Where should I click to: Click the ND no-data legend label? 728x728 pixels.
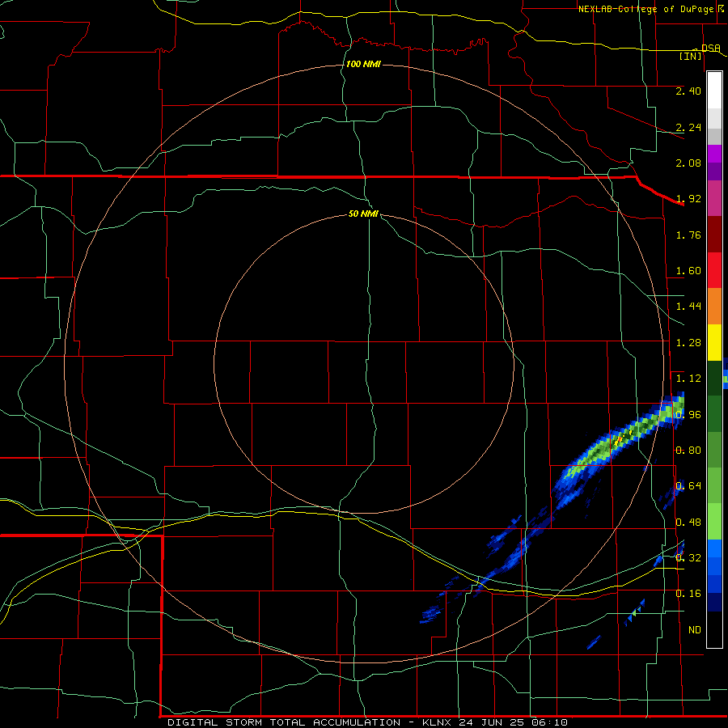[x=695, y=630]
